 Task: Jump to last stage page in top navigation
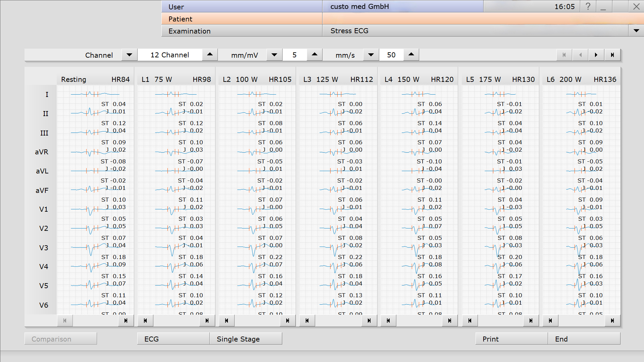(x=612, y=55)
